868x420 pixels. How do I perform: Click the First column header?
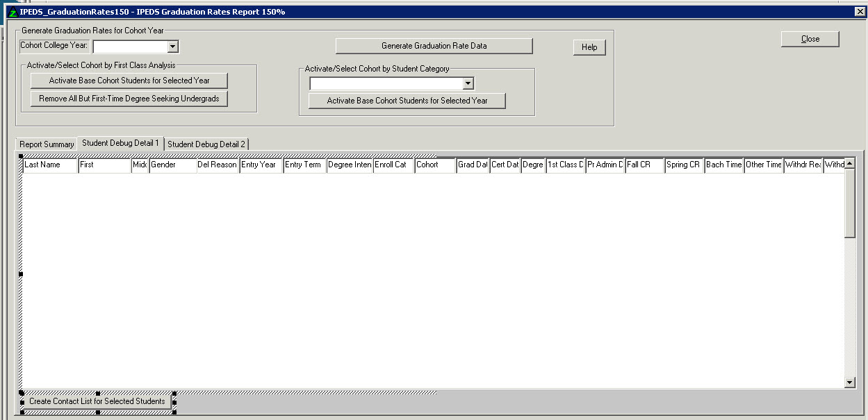[x=104, y=165]
